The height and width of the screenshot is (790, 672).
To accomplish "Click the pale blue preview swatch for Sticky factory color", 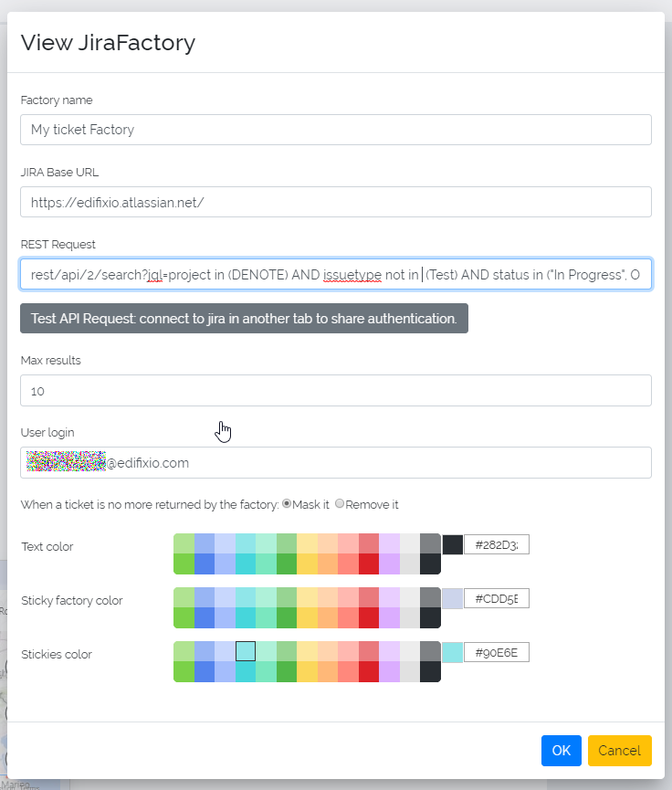I will 452,598.
